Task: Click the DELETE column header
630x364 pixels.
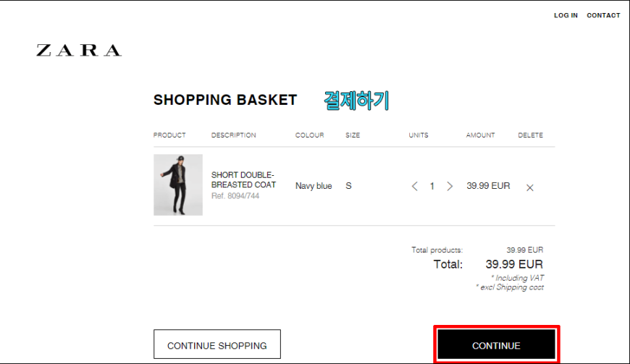Action: [x=530, y=135]
